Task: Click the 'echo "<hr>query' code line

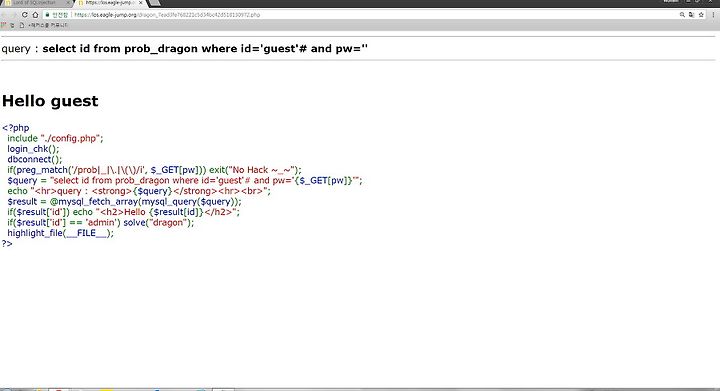Action: point(139,191)
